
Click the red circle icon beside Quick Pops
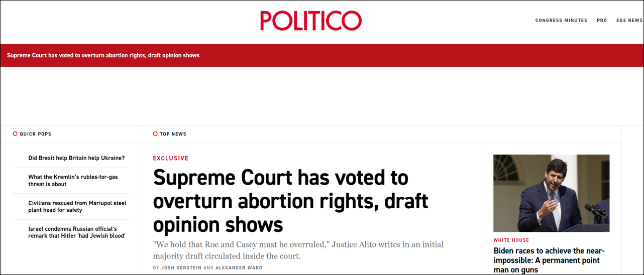pyautogui.click(x=15, y=134)
